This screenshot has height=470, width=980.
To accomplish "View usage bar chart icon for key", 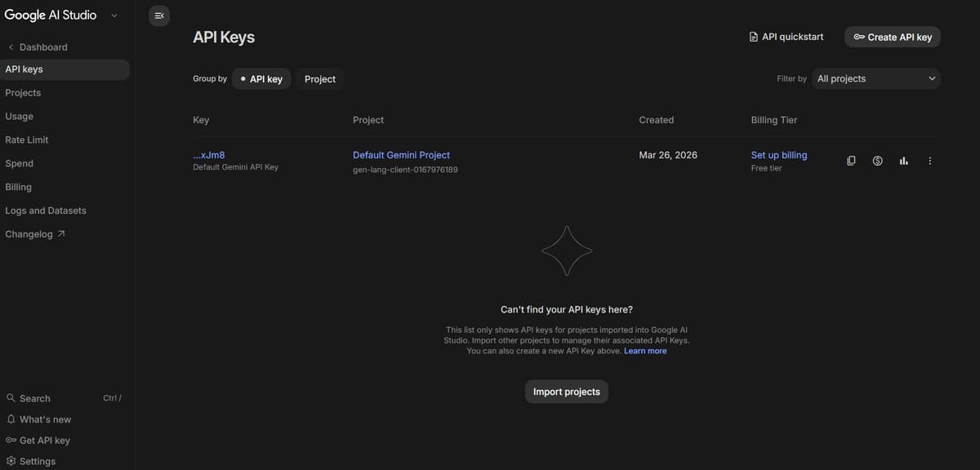I will (x=903, y=161).
